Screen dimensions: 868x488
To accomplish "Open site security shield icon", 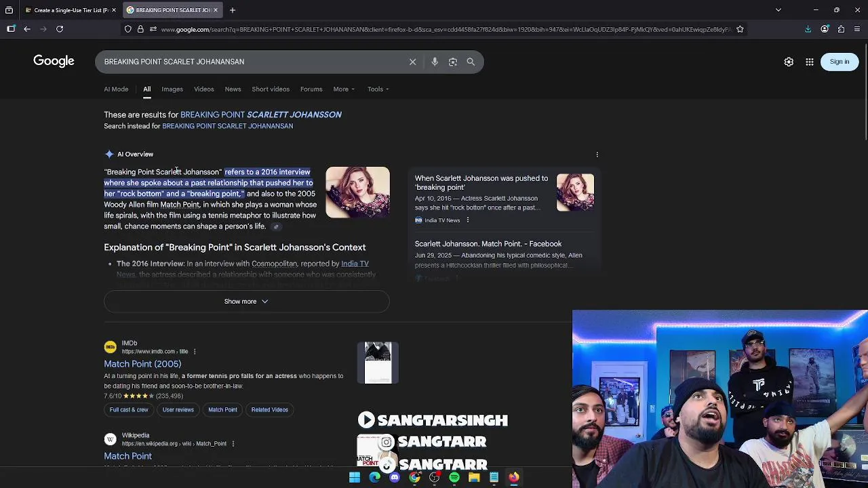I will click(127, 29).
